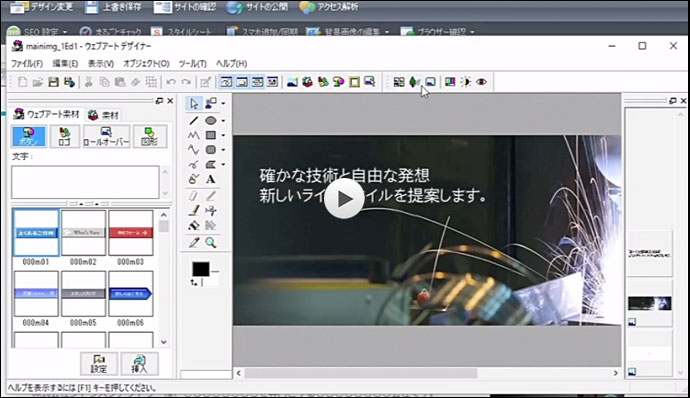690x398 pixels.
Task: Select the spray airbrush tool
Action: [211, 210]
